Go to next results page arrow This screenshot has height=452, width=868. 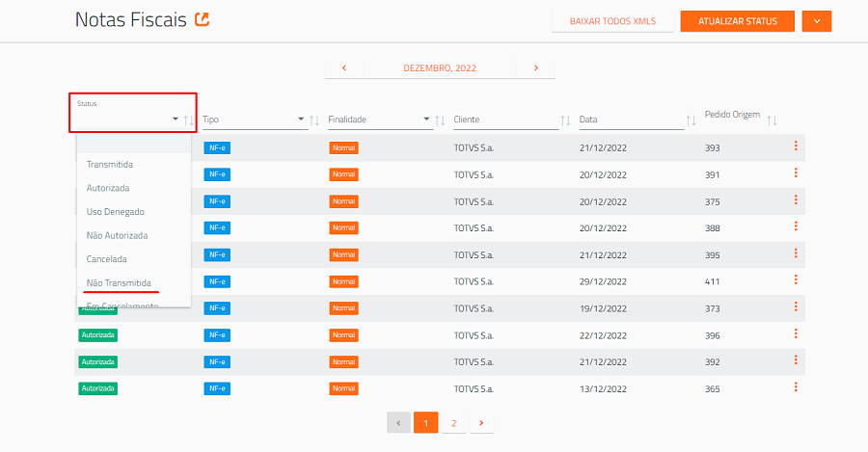click(x=481, y=423)
